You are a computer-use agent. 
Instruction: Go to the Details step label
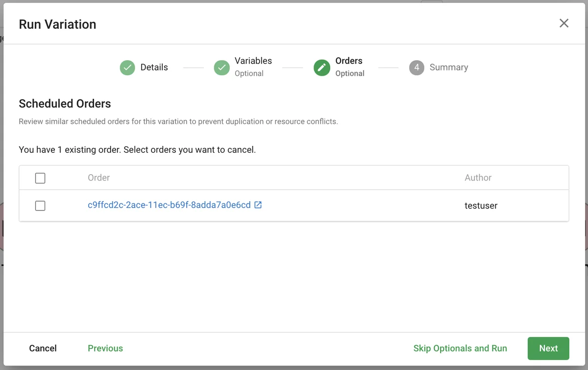click(x=154, y=68)
